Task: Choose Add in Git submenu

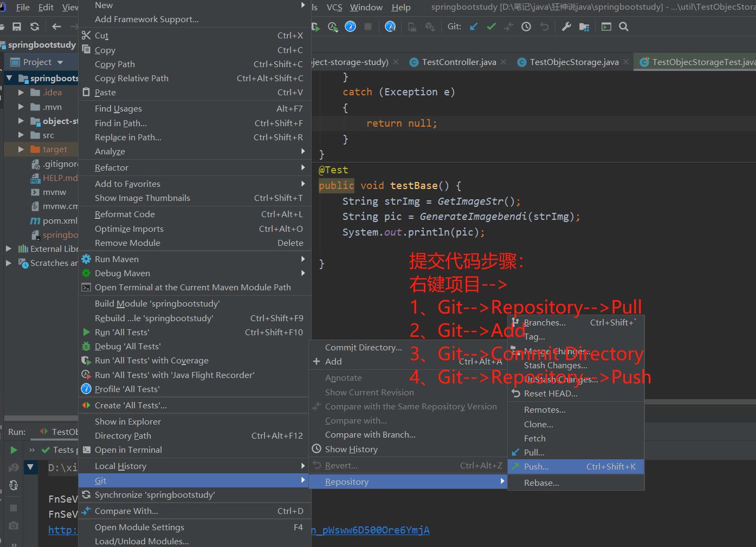Action: [408, 361]
